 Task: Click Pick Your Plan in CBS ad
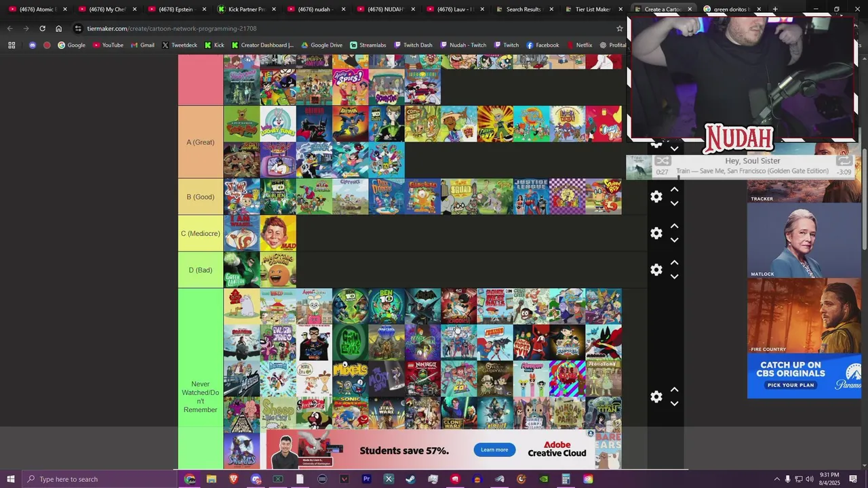click(790, 385)
